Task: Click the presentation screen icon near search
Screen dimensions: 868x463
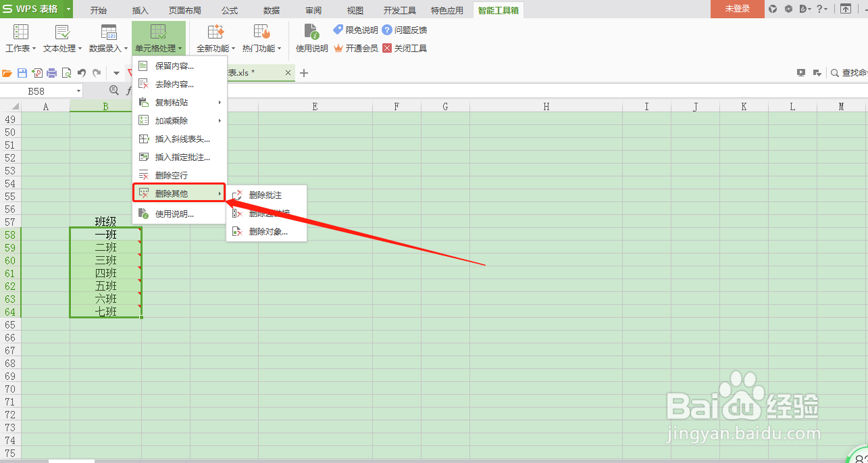Action: [801, 73]
